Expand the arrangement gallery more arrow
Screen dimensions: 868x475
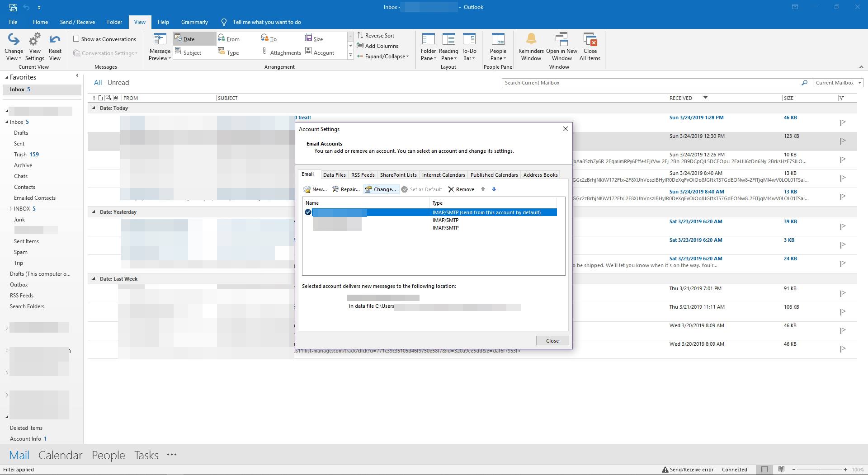coord(350,55)
